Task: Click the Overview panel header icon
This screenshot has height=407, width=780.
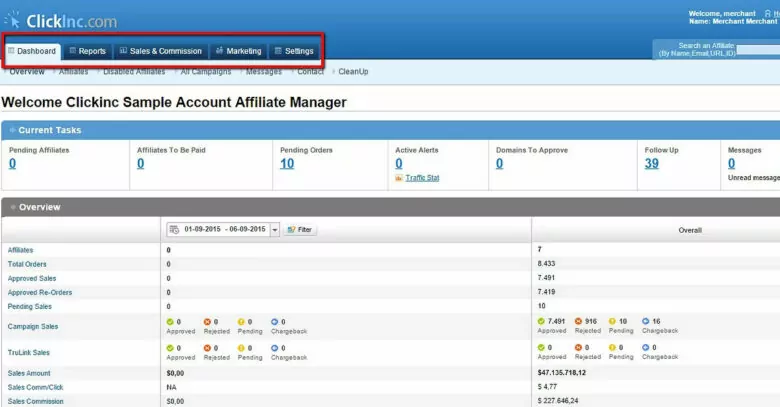Action: 11,207
